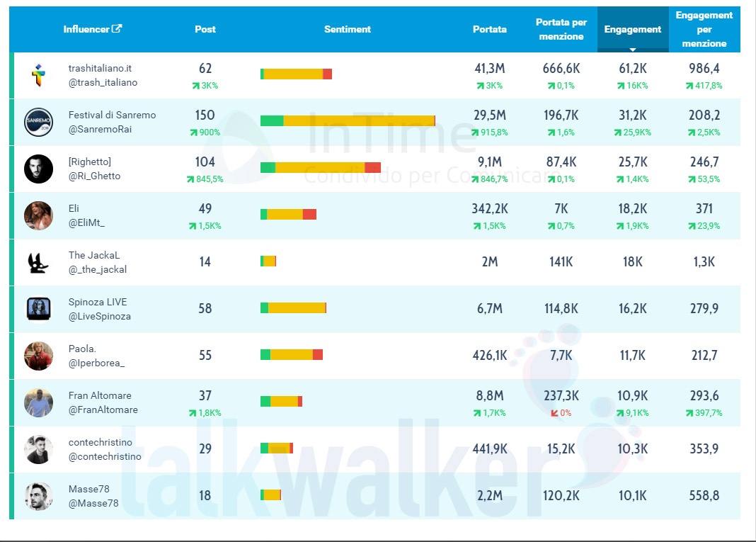Click the sort arrow under Engagement header
756x542 pixels.
coord(633,50)
